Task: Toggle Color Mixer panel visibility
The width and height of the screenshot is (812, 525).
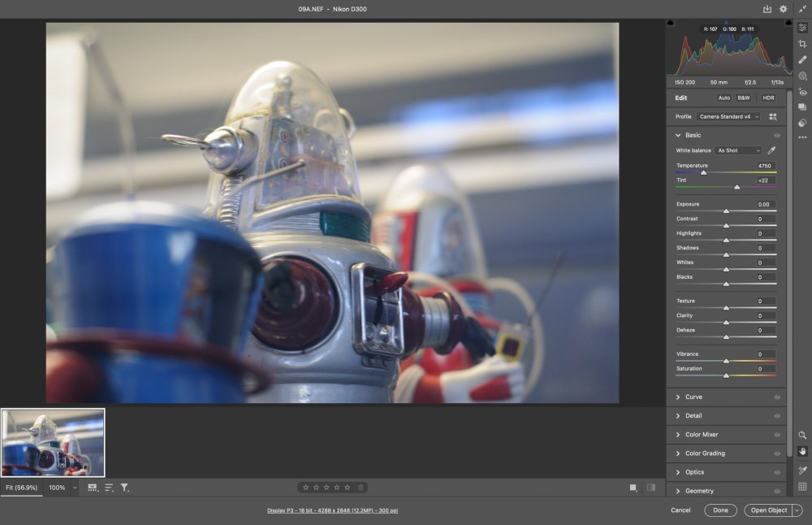Action: [777, 435]
